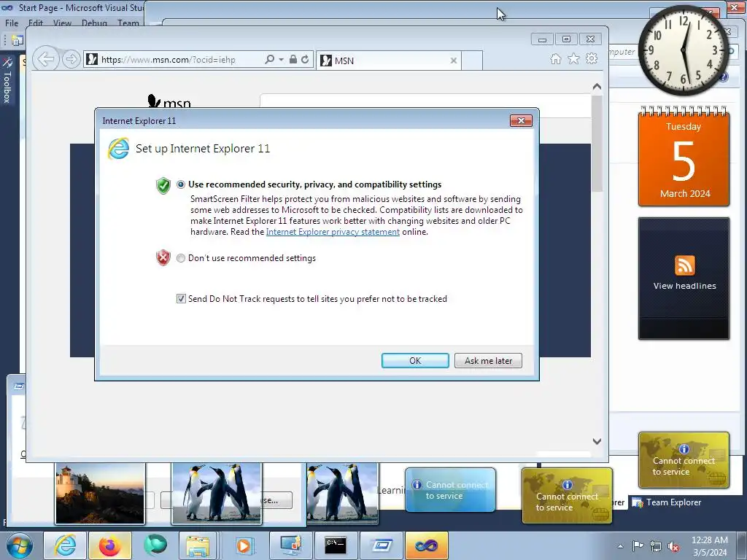Launch Firefox from taskbar
Screen dimensions: 747x560
(x=109, y=545)
